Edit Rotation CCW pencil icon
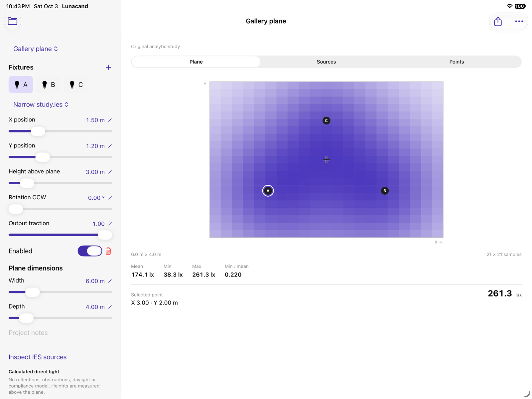Screen dimensions: 532x399 point(110,198)
